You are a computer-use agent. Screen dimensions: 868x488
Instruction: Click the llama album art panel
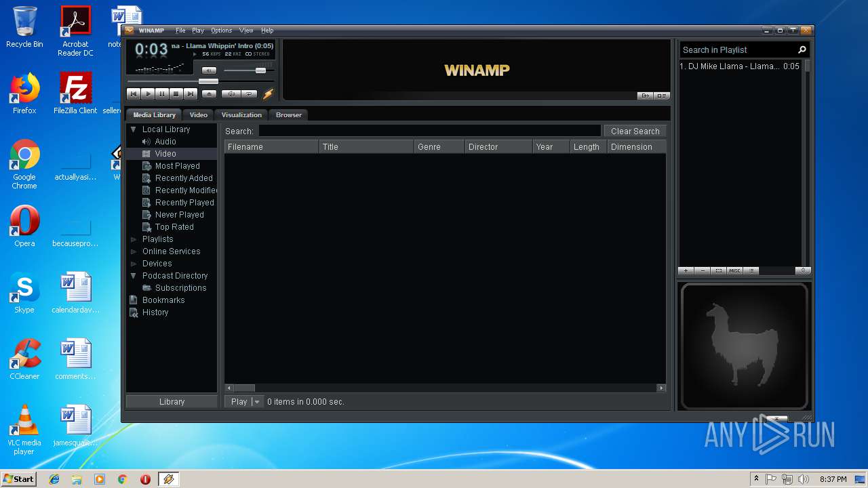pos(744,346)
